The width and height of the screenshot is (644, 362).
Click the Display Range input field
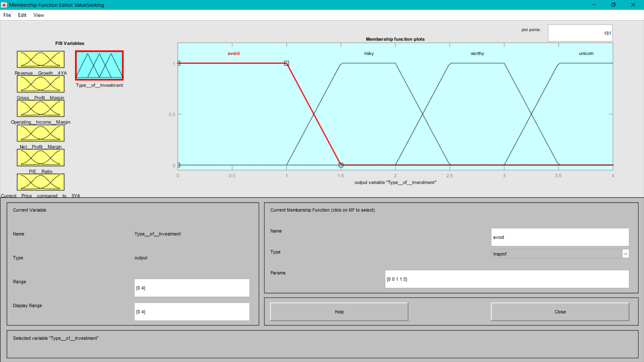[x=192, y=312]
